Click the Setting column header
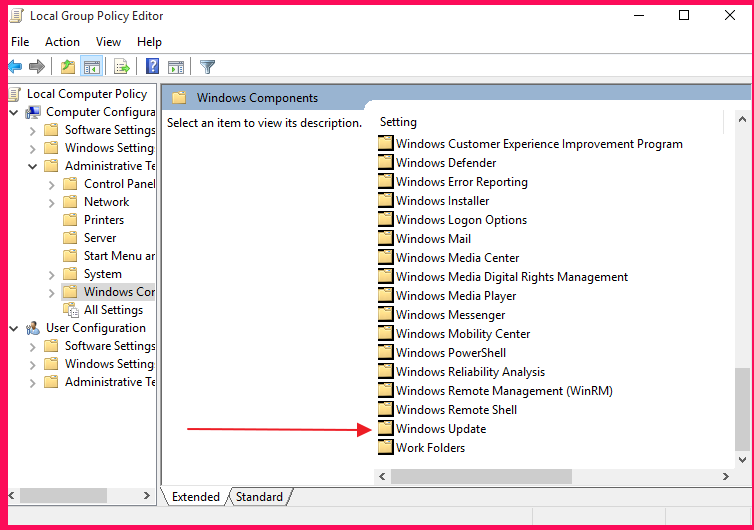The image size is (754, 530). 399,122
